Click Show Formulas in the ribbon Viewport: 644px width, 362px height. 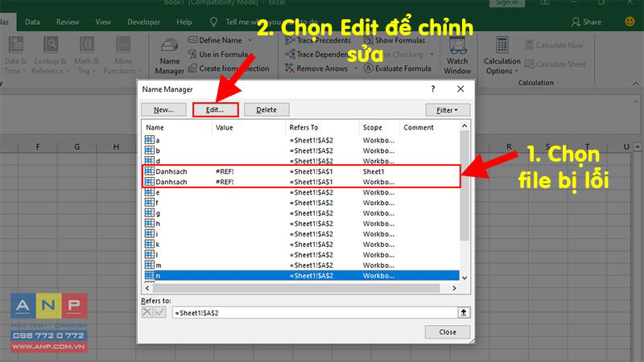click(394, 40)
